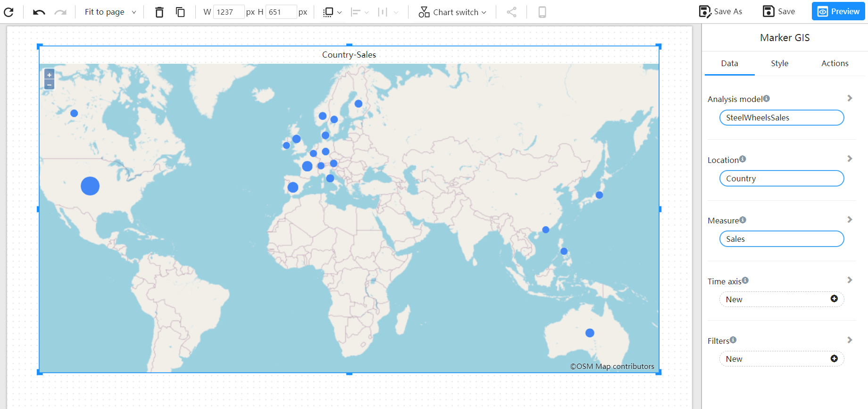The width and height of the screenshot is (868, 409).
Task: Delete the selected component with the trash icon
Action: [159, 12]
